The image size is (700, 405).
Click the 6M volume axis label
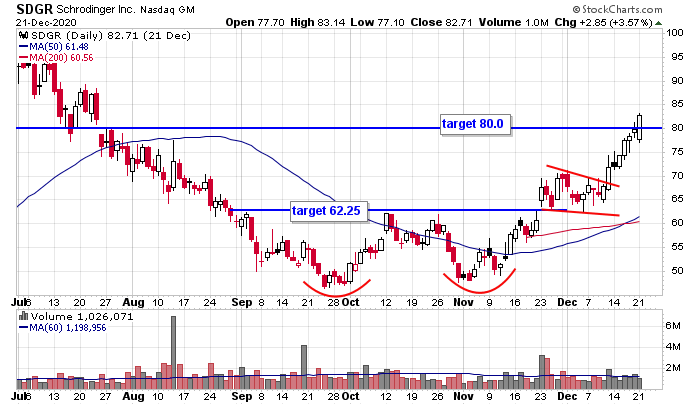673,326
